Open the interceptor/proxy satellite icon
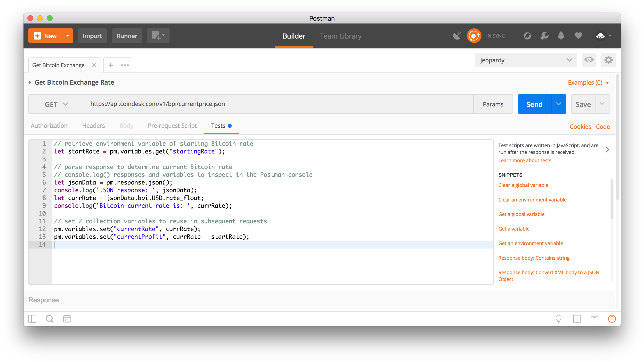Viewport: 644px width, 362px height. pyautogui.click(x=457, y=36)
